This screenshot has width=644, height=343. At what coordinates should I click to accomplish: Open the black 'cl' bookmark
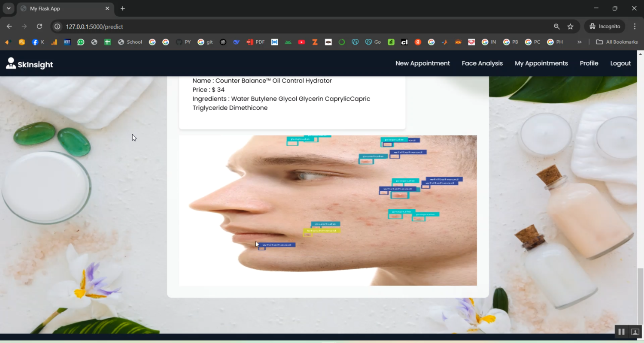pos(404,42)
